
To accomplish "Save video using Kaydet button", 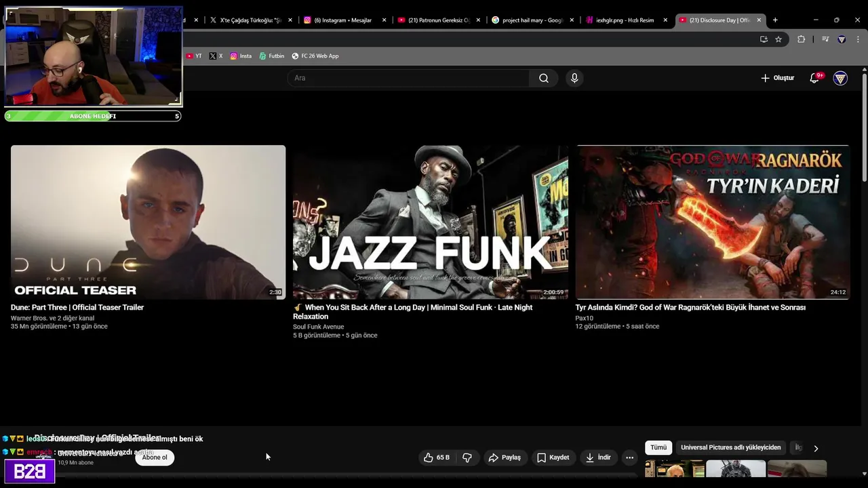I will point(553,457).
